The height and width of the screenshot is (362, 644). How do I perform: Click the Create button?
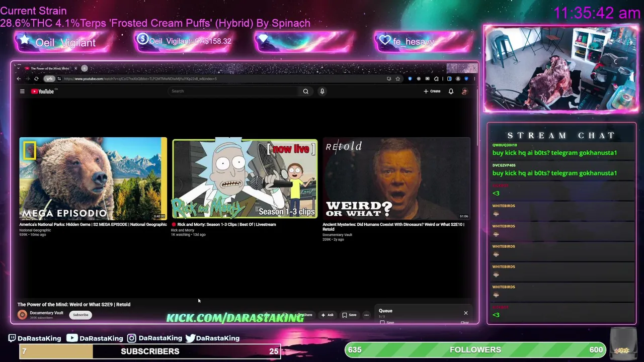(x=432, y=91)
